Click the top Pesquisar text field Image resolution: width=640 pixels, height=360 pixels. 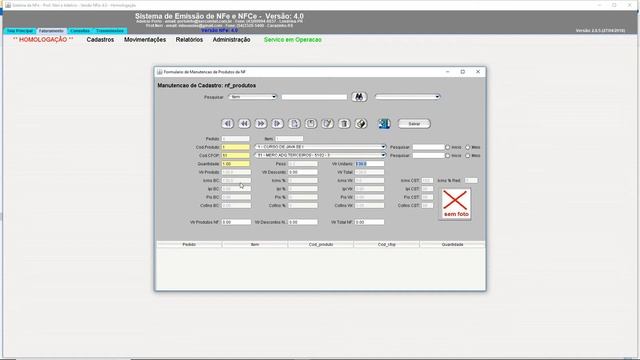point(314,97)
